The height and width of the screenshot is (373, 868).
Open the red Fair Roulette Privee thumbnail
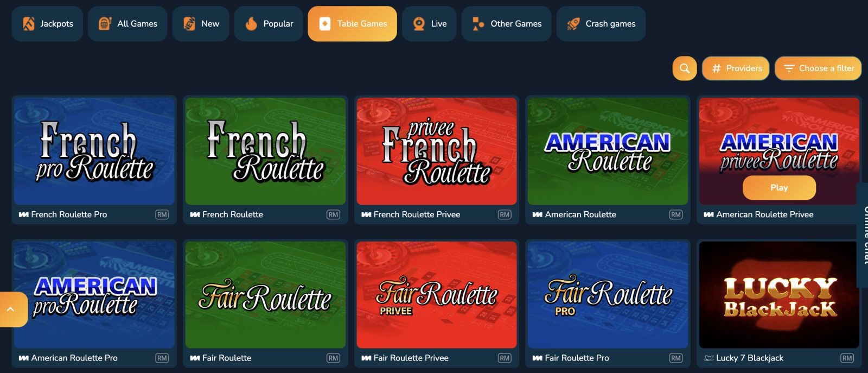pyautogui.click(x=437, y=295)
